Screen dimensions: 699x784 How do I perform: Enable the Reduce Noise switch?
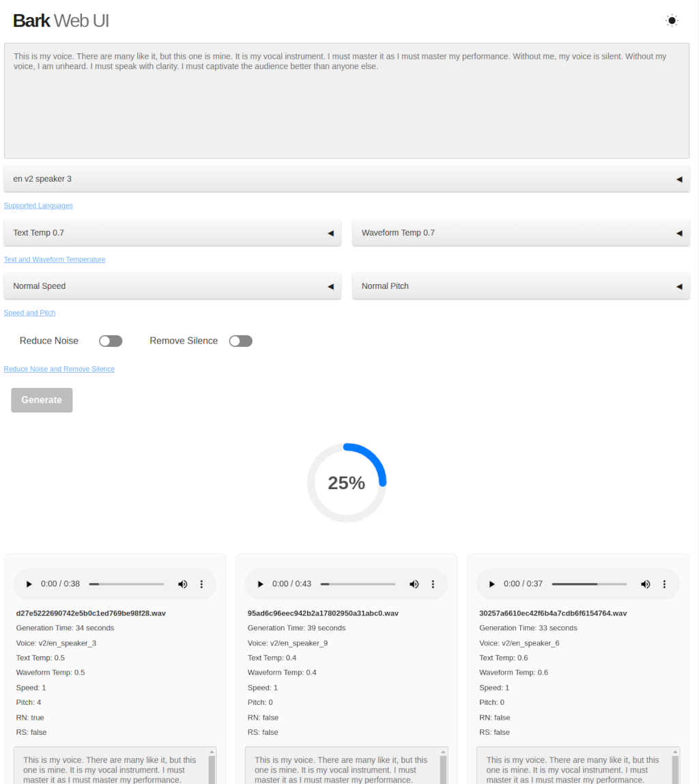click(x=111, y=341)
